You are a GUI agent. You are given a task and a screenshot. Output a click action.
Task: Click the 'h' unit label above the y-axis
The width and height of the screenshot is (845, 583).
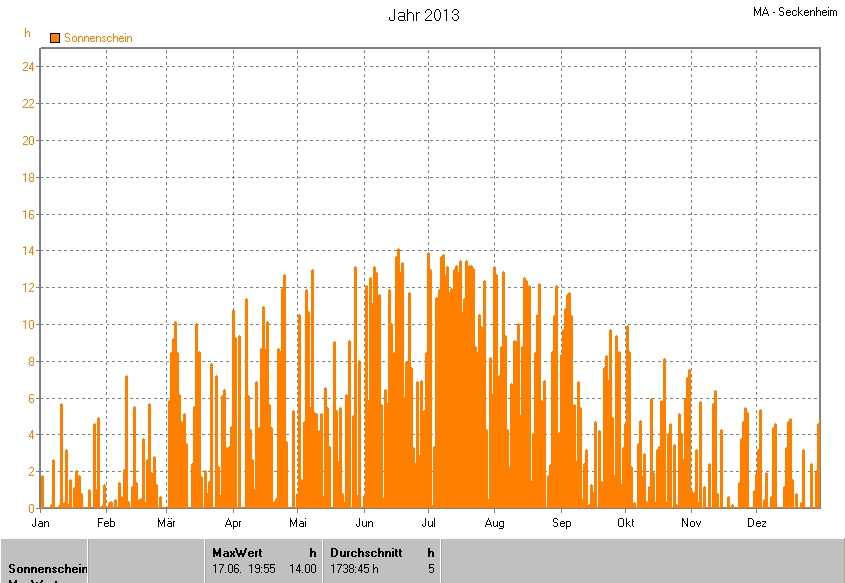pyautogui.click(x=28, y=33)
